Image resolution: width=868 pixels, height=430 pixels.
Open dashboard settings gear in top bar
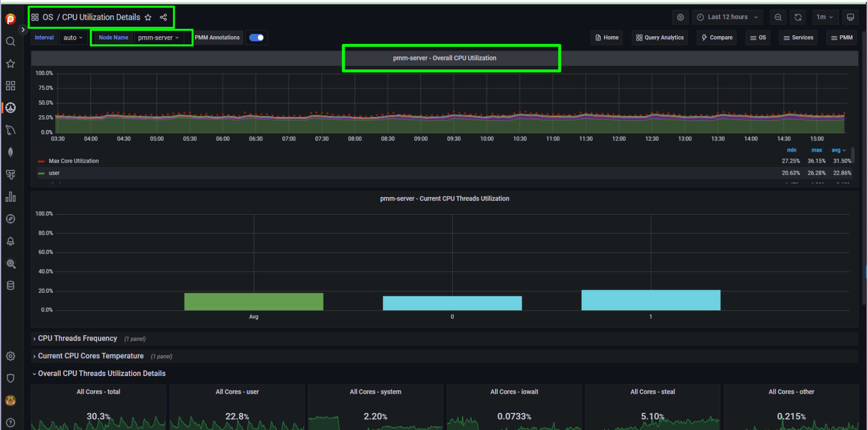[x=680, y=17]
